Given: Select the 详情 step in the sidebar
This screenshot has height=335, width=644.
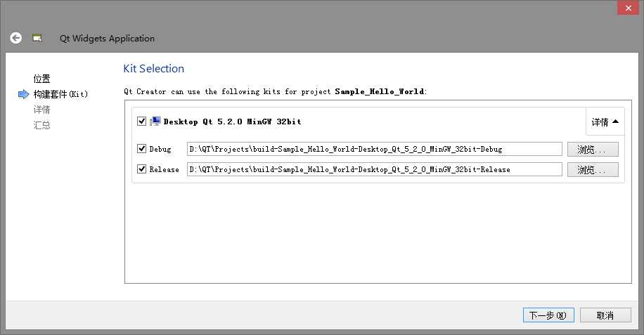Looking at the screenshot, I should (42, 110).
